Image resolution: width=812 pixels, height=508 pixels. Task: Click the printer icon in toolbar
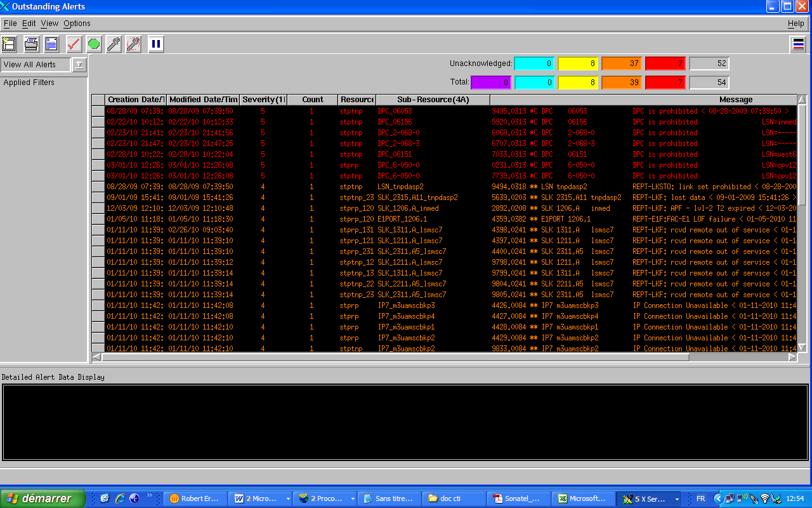pos(31,44)
